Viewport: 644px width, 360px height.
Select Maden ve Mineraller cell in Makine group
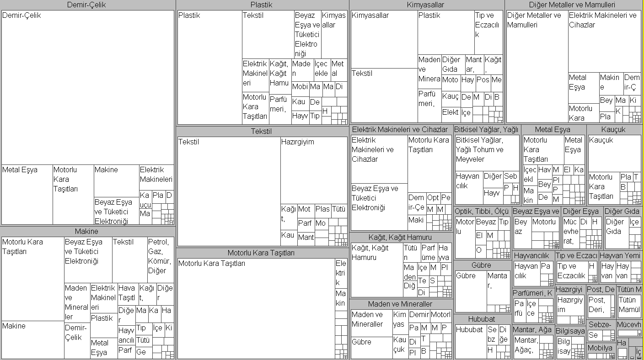77,303
